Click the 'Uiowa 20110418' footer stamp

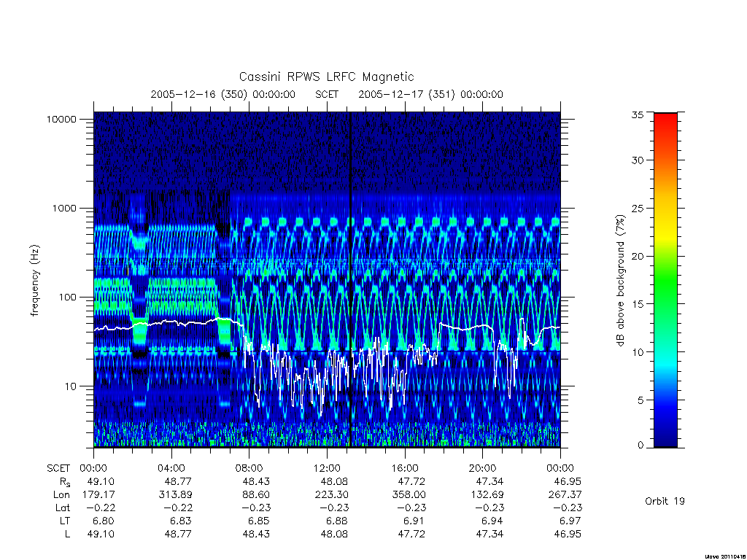[726, 556]
